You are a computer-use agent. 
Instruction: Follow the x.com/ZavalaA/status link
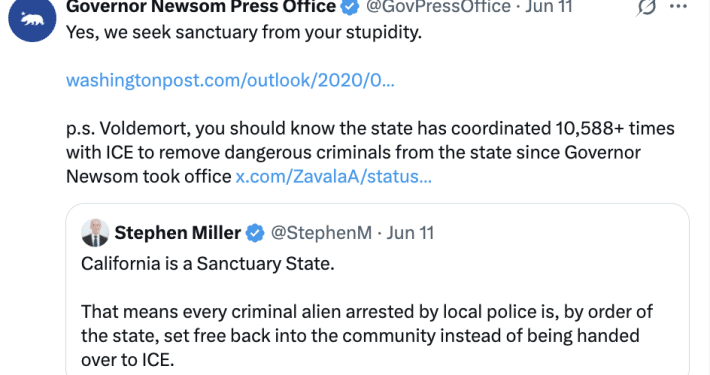334,176
